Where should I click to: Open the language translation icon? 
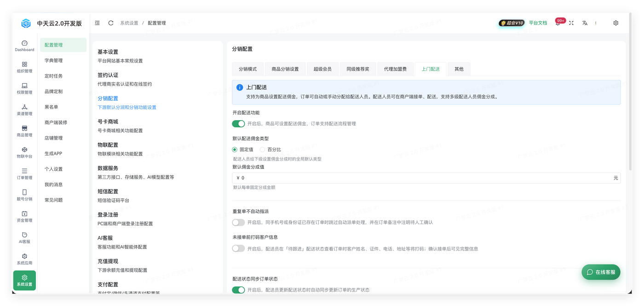click(x=585, y=23)
